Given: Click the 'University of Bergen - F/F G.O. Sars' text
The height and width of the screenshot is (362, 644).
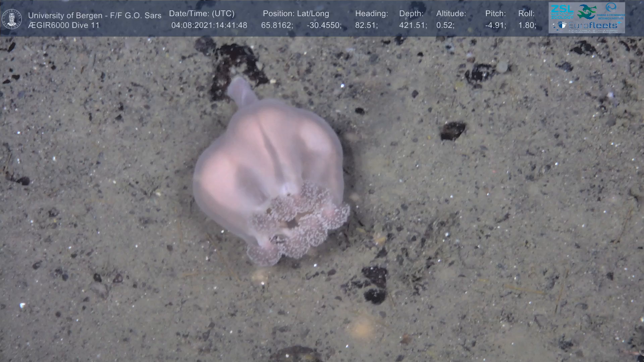Looking at the screenshot, I should click(x=95, y=15).
